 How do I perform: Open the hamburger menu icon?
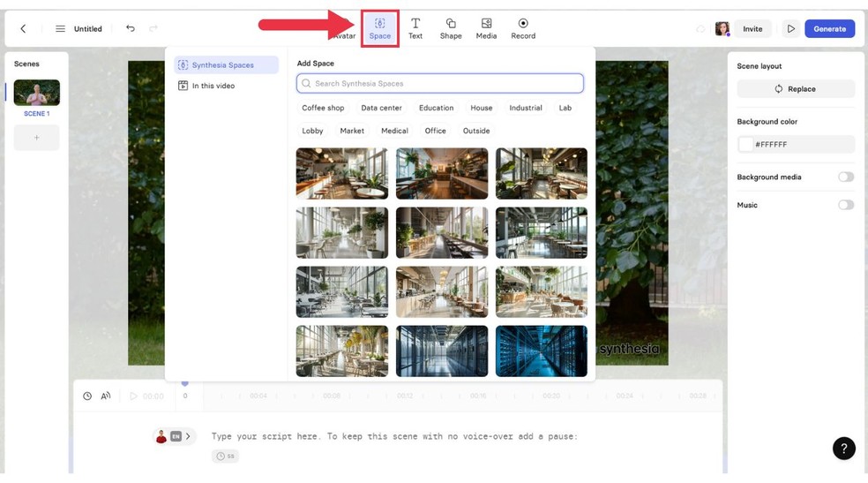pyautogui.click(x=60, y=29)
